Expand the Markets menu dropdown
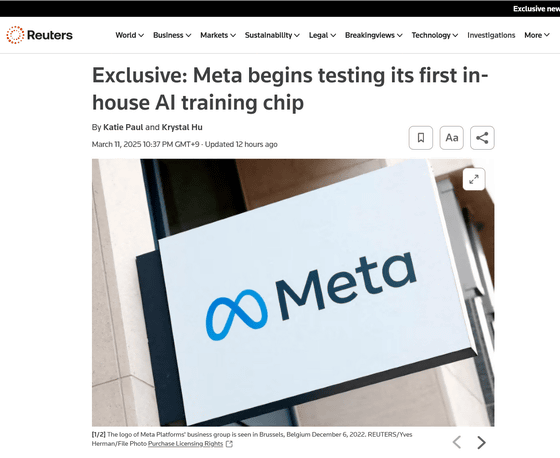Screen dimensions: 560x458 click(218, 35)
